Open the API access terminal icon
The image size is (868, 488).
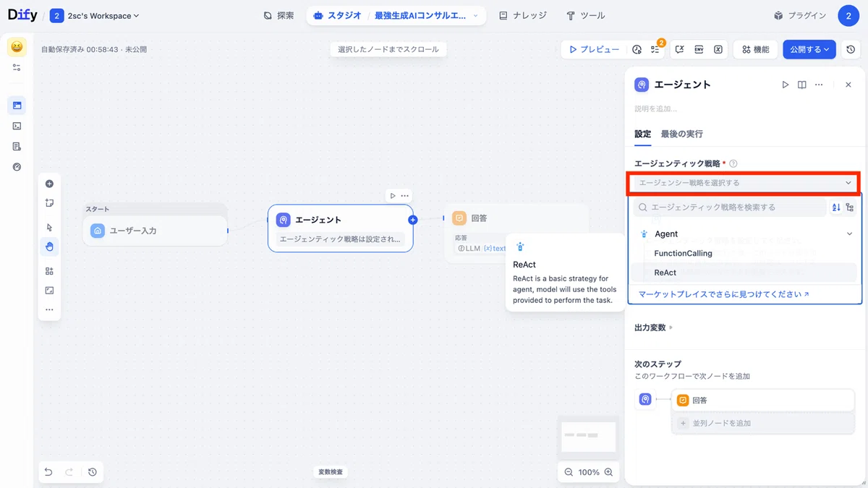[x=17, y=126]
